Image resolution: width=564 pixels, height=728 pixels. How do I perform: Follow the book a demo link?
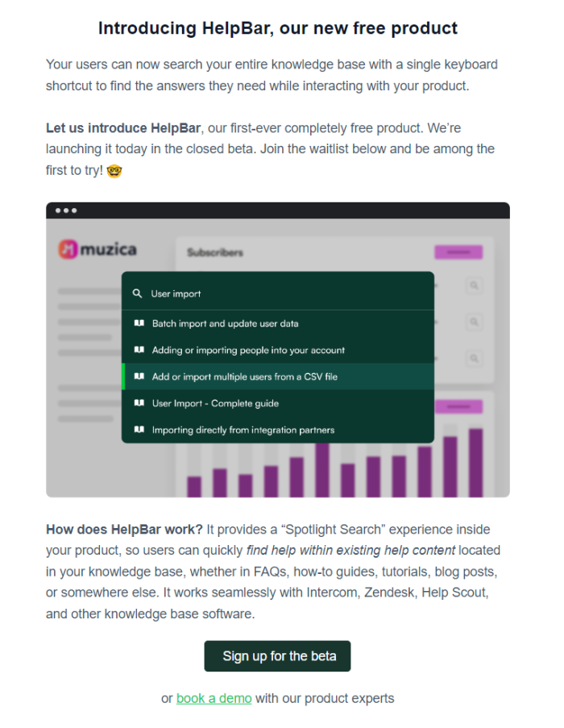coord(214,698)
